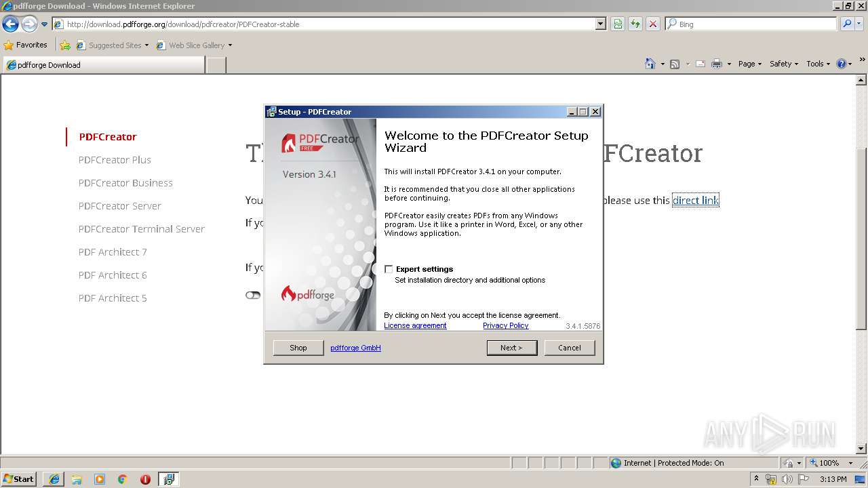The width and height of the screenshot is (868, 488).
Task: Click the red Stop loading X icon
Action: coord(653,24)
